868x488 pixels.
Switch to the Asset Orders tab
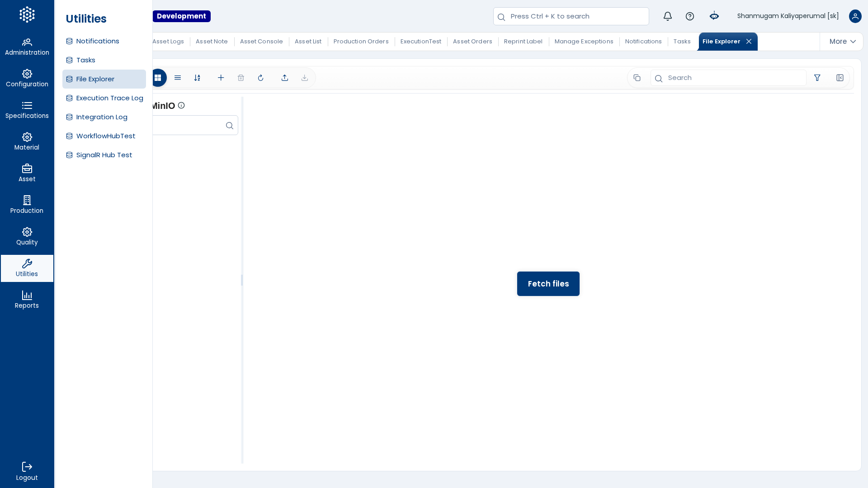(472, 42)
